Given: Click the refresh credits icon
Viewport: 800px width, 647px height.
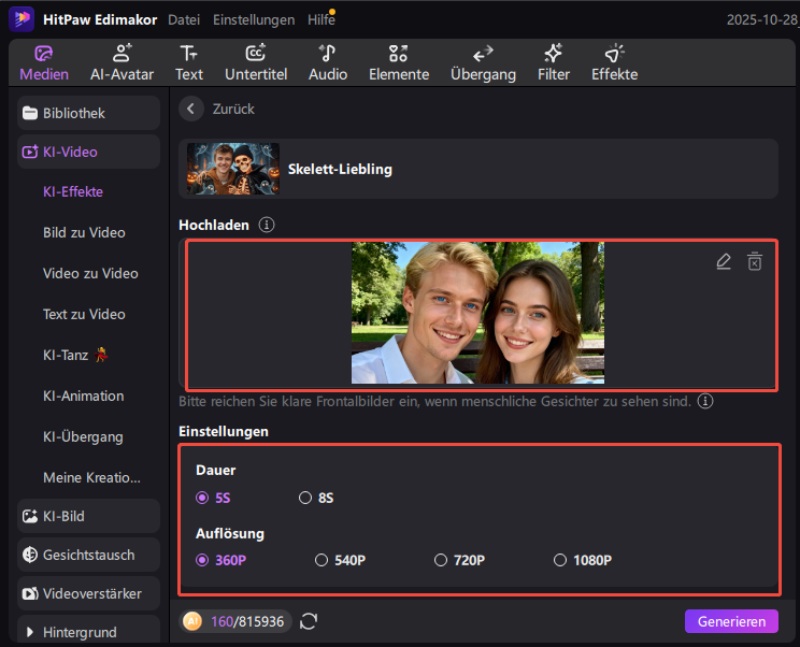Looking at the screenshot, I should pyautogui.click(x=309, y=622).
